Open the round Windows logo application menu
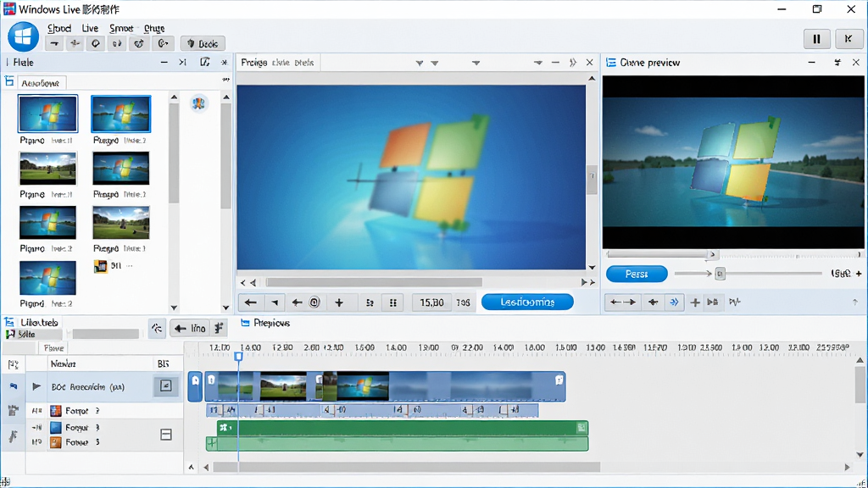This screenshot has height=488, width=868. point(23,36)
